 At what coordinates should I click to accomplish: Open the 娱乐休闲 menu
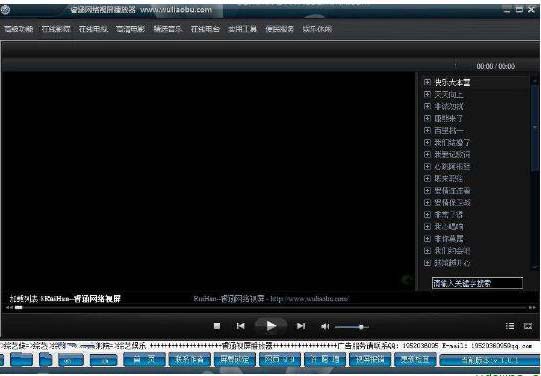(x=317, y=29)
